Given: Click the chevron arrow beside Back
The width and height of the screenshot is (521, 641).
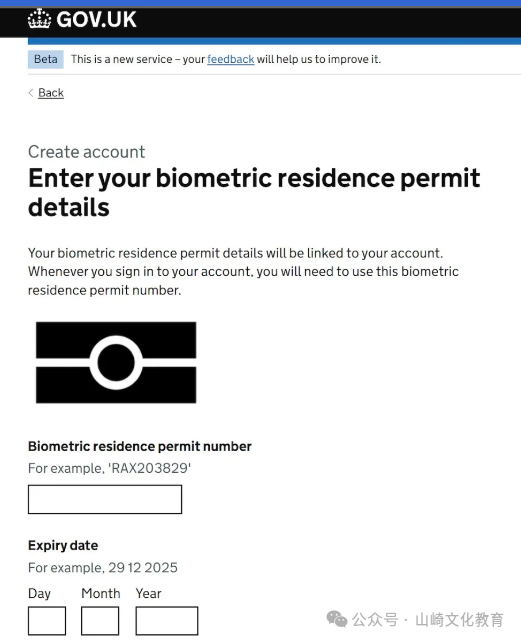Looking at the screenshot, I should click(31, 93).
